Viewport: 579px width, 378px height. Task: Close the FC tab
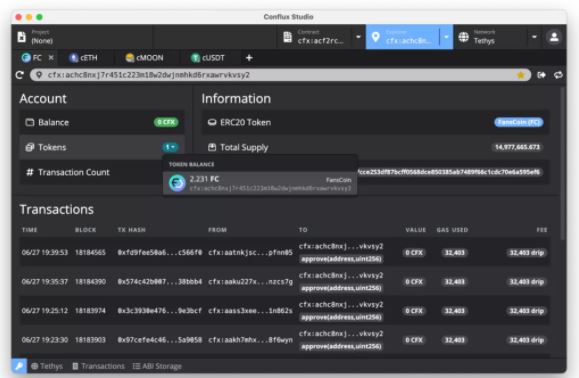51,58
